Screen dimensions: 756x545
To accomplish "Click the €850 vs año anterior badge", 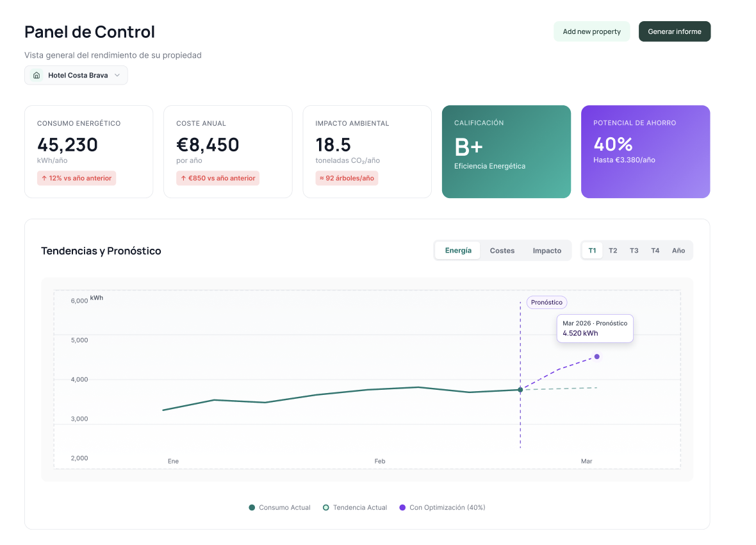I will 218,178.
